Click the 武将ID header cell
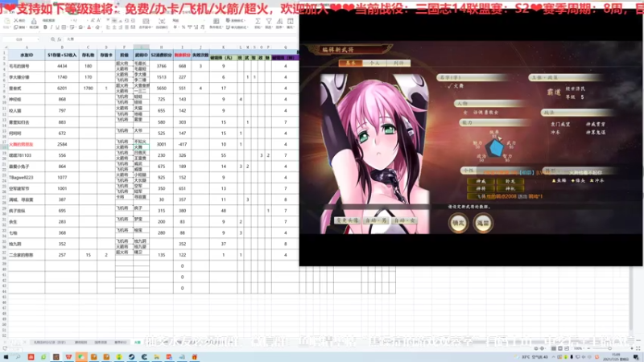 point(141,55)
